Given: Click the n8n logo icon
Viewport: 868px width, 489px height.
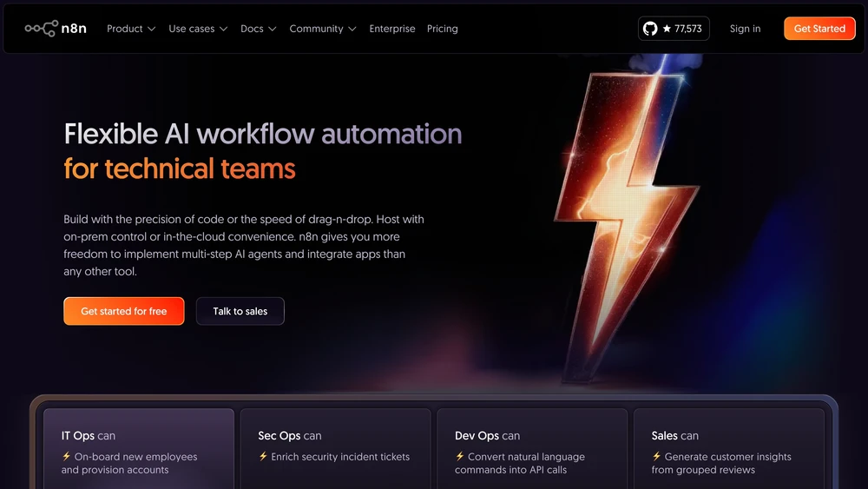Looking at the screenshot, I should (x=42, y=29).
